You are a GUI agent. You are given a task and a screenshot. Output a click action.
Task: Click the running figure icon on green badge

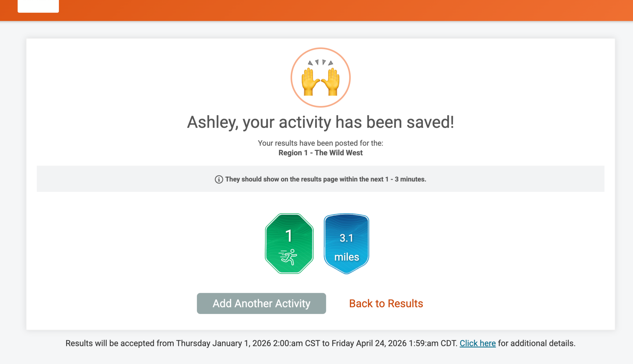pos(288,256)
